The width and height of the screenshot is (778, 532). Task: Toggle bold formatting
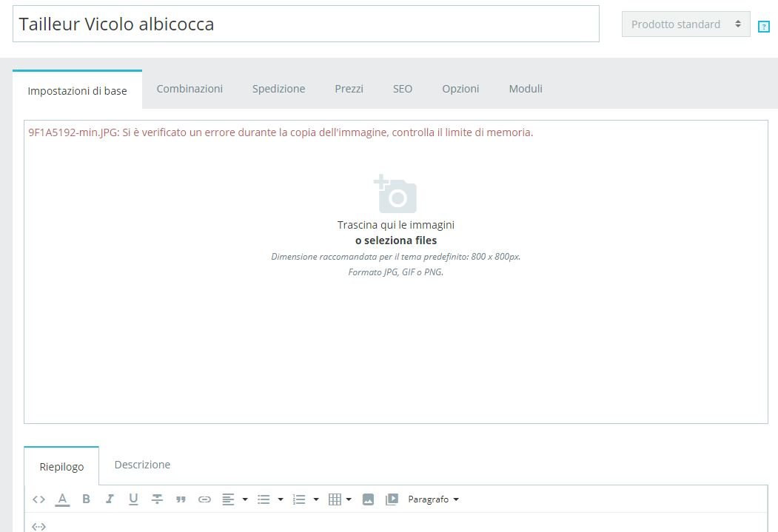[86, 499]
